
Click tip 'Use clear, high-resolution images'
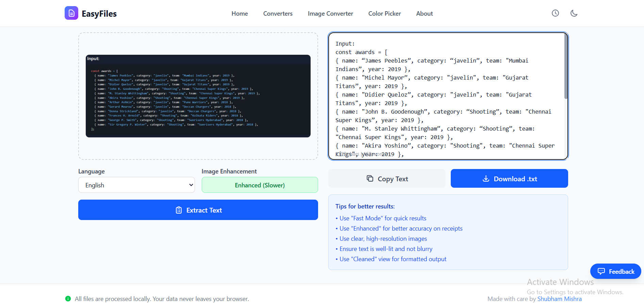pyautogui.click(x=383, y=239)
